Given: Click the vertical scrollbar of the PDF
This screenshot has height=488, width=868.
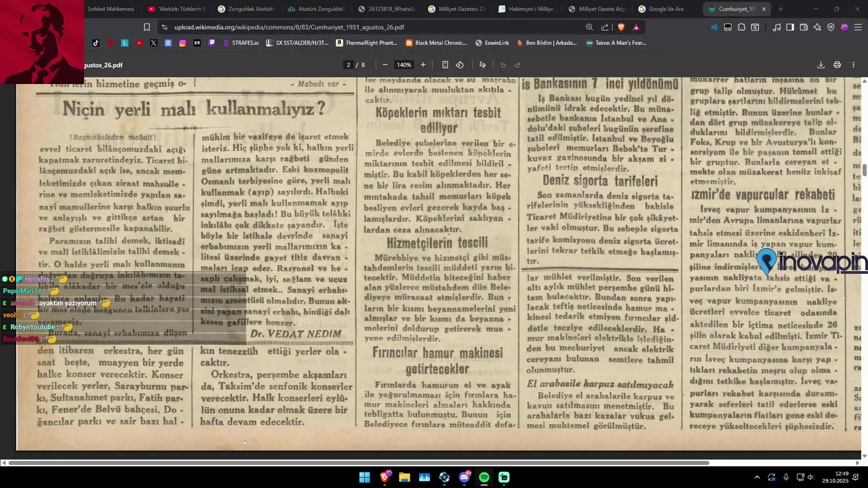Looking at the screenshot, I should click(x=865, y=170).
